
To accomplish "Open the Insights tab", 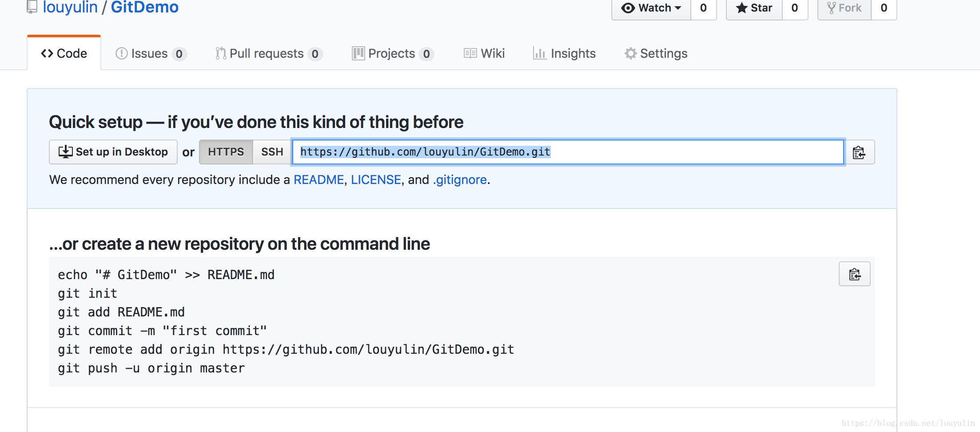I will click(x=564, y=53).
